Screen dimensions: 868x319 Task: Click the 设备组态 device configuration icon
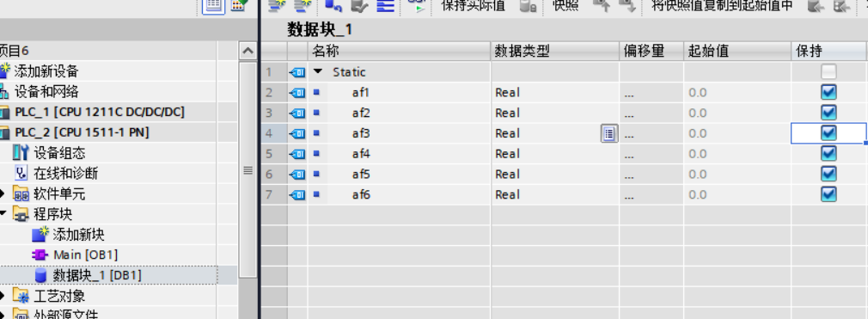[x=20, y=153]
